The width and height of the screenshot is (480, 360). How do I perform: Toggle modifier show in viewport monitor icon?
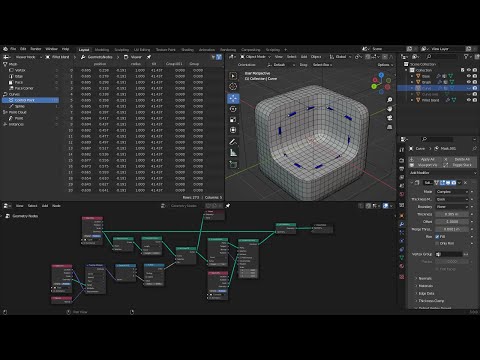tap(448, 183)
